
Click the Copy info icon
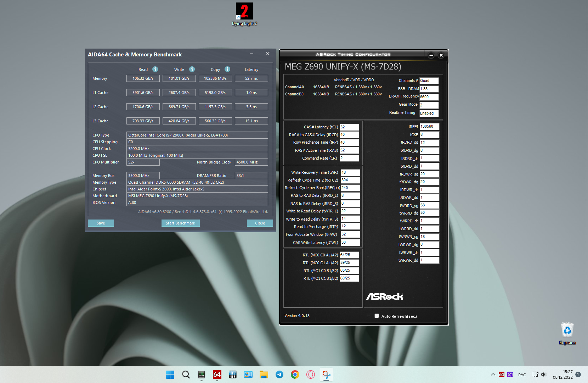pos(227,69)
